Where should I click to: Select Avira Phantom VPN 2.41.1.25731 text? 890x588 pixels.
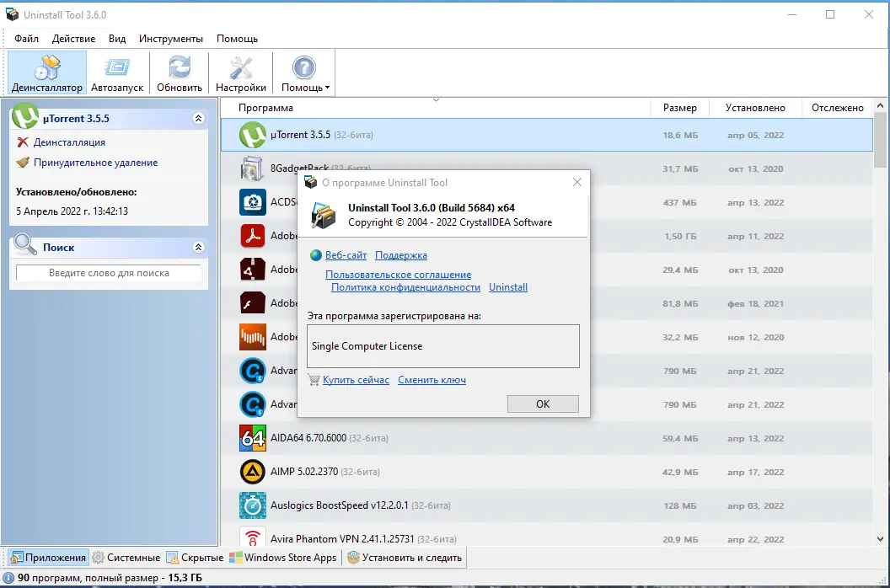tap(342, 539)
